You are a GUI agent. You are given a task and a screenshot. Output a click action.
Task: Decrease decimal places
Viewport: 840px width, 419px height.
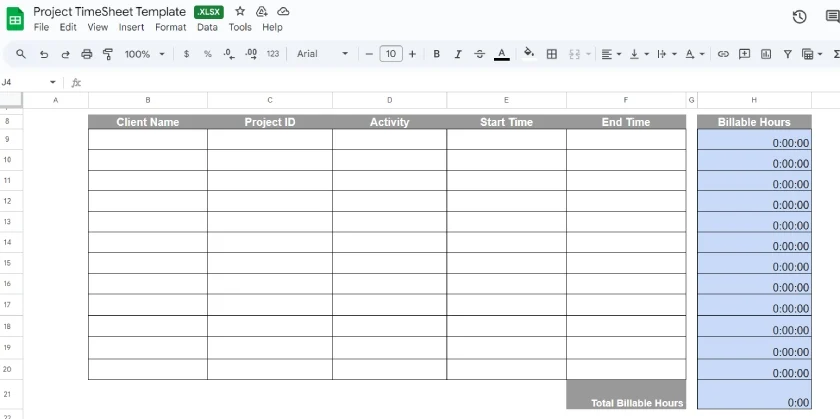click(229, 54)
